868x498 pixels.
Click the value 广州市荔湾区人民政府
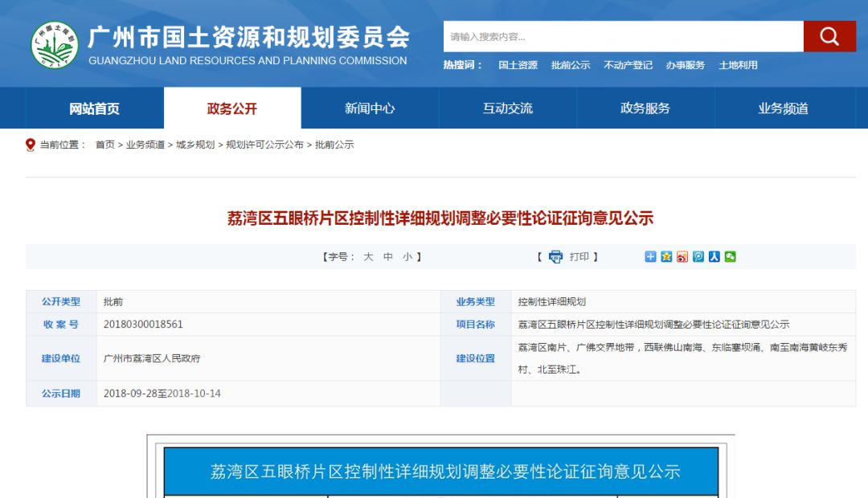152,358
